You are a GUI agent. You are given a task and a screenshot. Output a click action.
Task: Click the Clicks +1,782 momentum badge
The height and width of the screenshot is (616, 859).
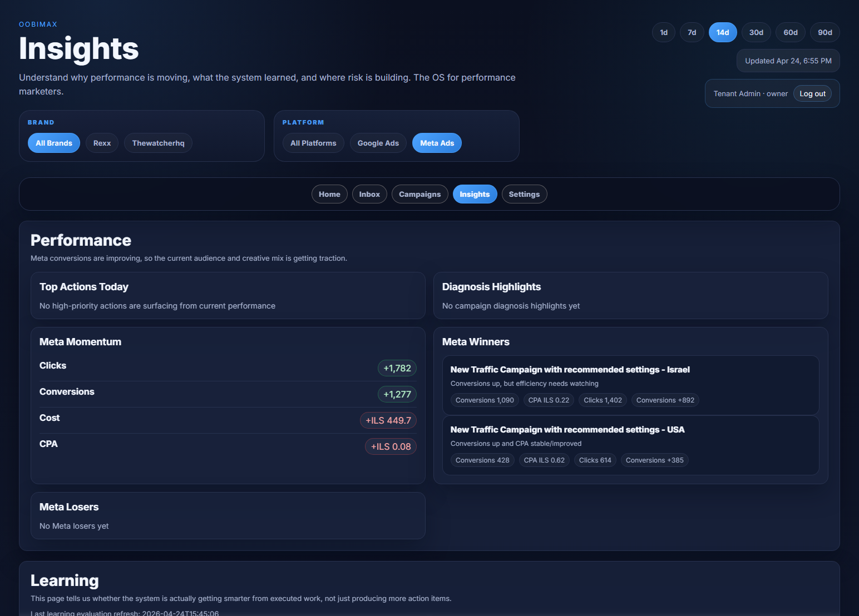tap(397, 368)
